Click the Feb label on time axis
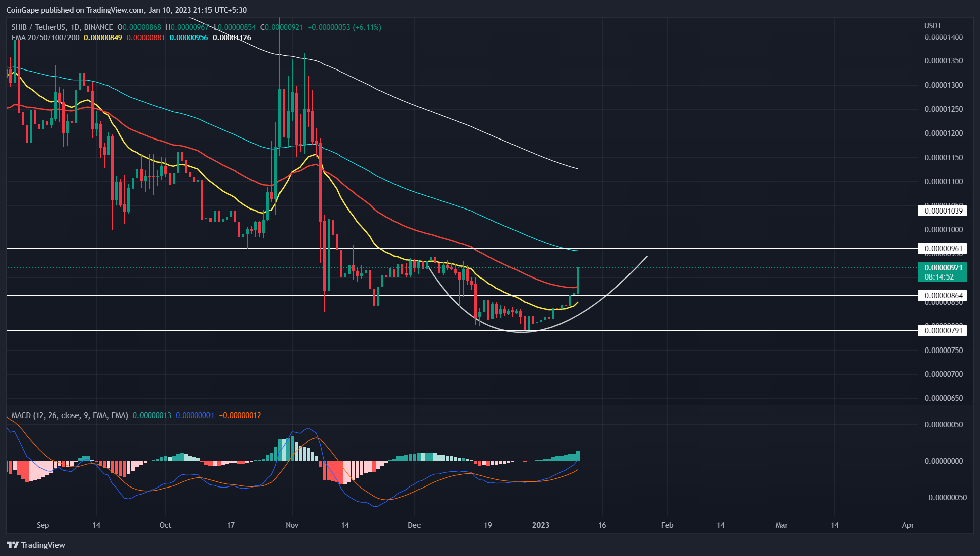The width and height of the screenshot is (980, 556). point(667,525)
